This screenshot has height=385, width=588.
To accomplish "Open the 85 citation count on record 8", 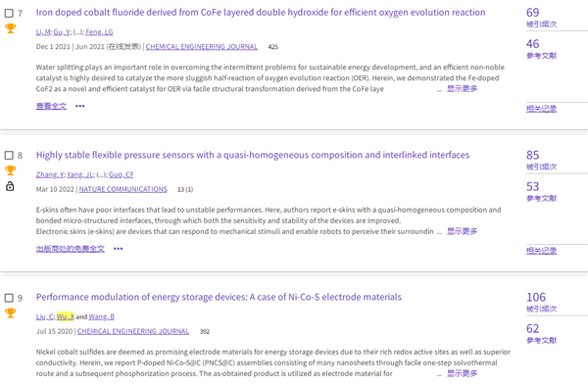I will click(532, 155).
